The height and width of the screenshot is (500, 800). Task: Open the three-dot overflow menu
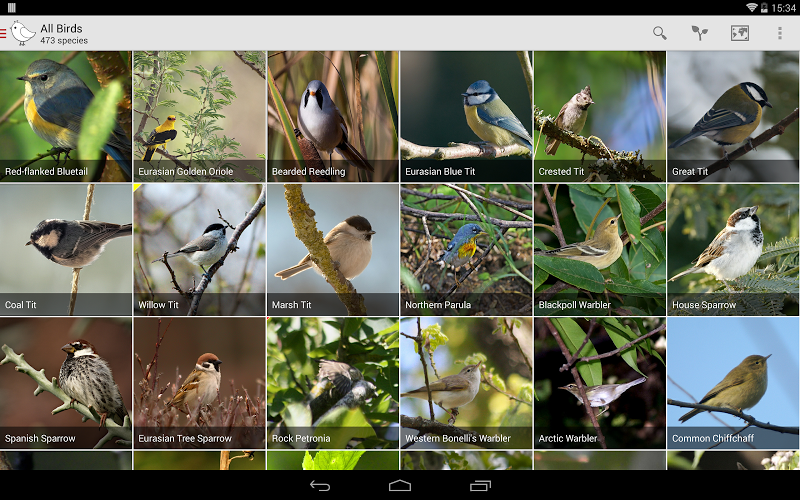(780, 33)
